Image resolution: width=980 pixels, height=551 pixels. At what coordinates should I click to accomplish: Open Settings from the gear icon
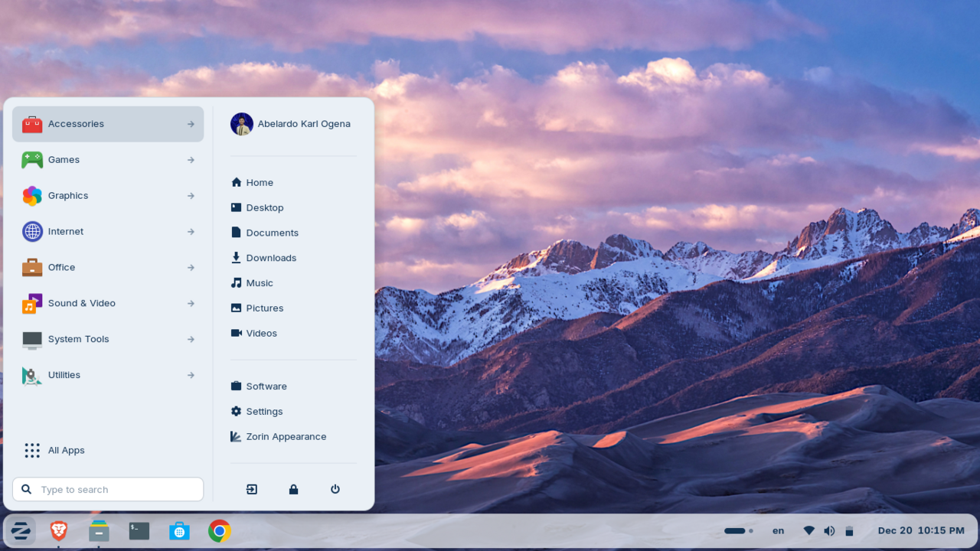point(256,411)
